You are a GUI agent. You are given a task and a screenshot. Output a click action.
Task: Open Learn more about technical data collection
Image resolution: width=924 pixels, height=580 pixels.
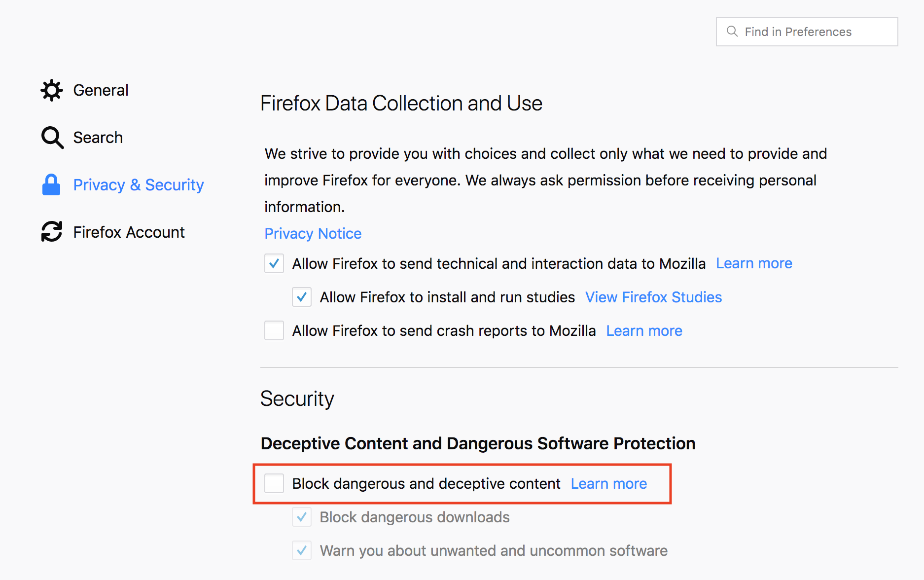(x=754, y=263)
